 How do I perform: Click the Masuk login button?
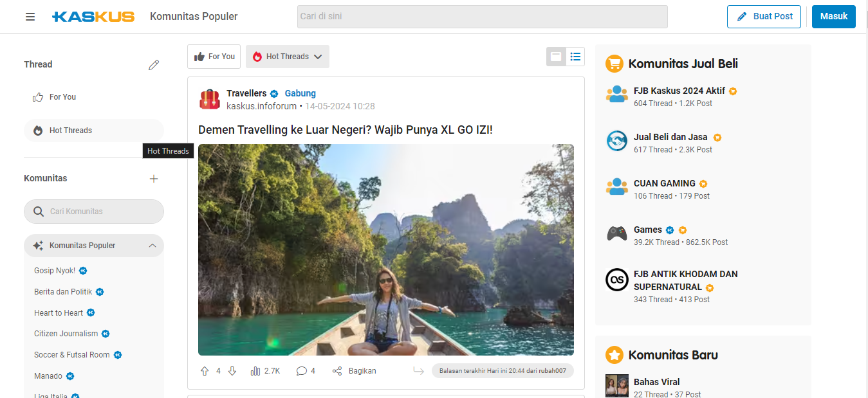click(833, 17)
